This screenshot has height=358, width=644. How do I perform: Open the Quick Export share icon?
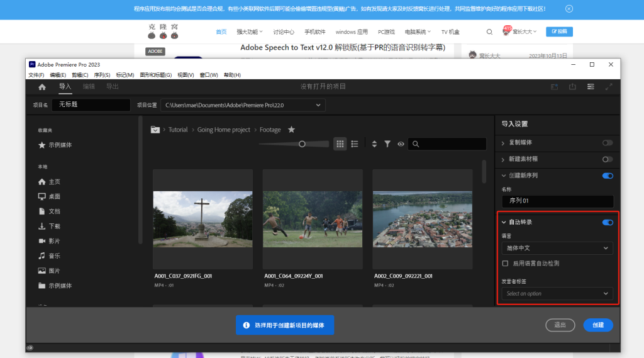(572, 87)
